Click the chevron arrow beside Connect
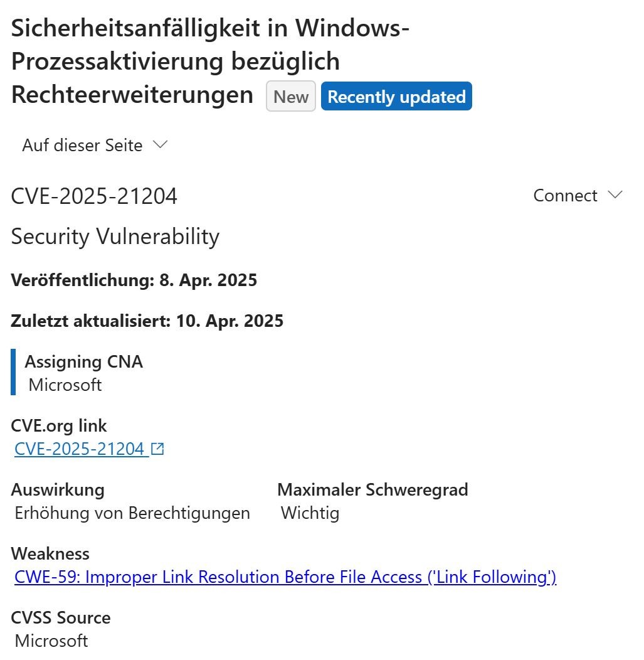This screenshot has width=644, height=660. [x=615, y=195]
